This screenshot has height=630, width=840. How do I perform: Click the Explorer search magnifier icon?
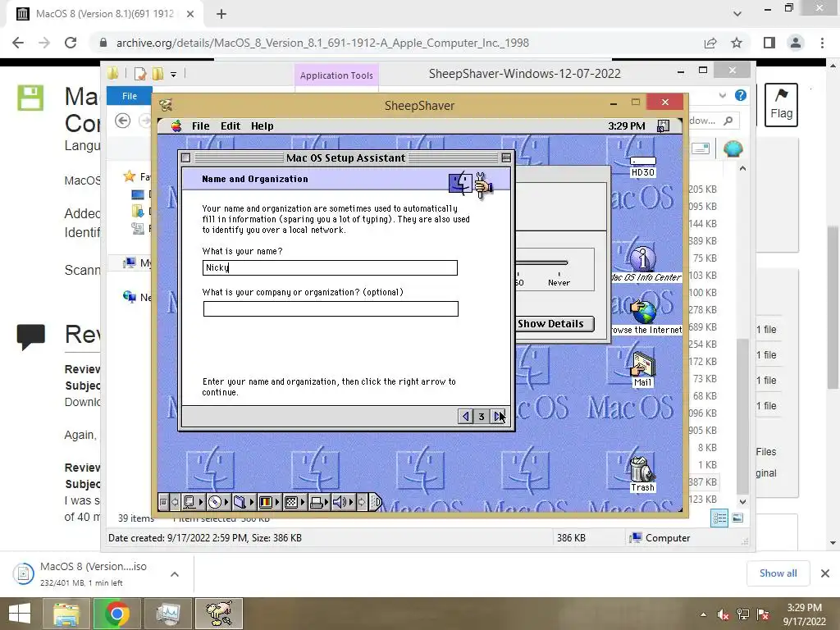pyautogui.click(x=728, y=121)
